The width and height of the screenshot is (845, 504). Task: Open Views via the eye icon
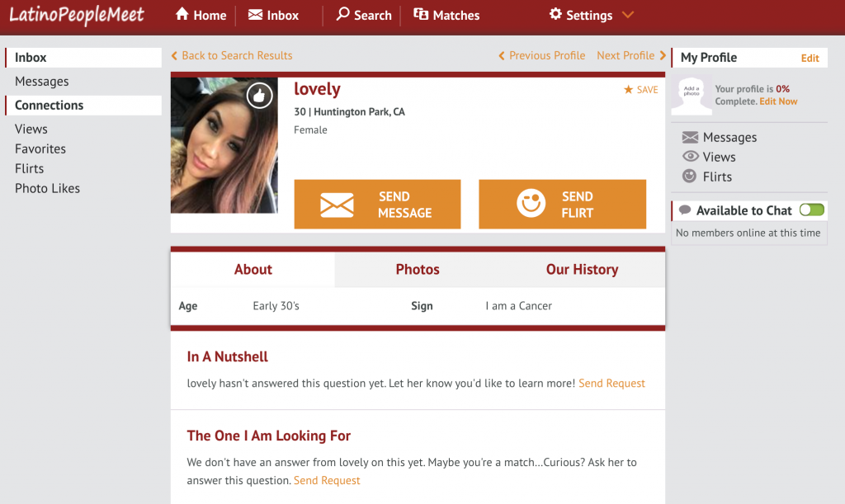[x=691, y=156]
